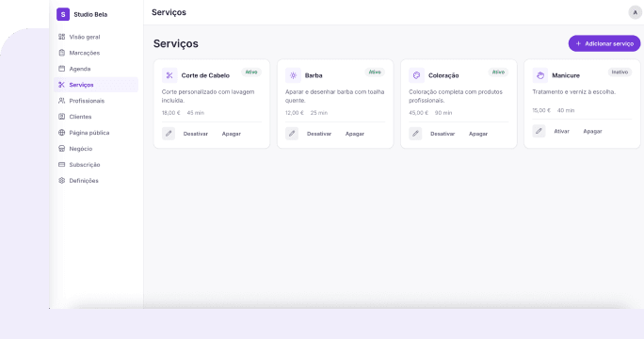Image resolution: width=644 pixels, height=339 pixels.
Task: Click the Ativo badge on Barba card
Action: coord(375,72)
